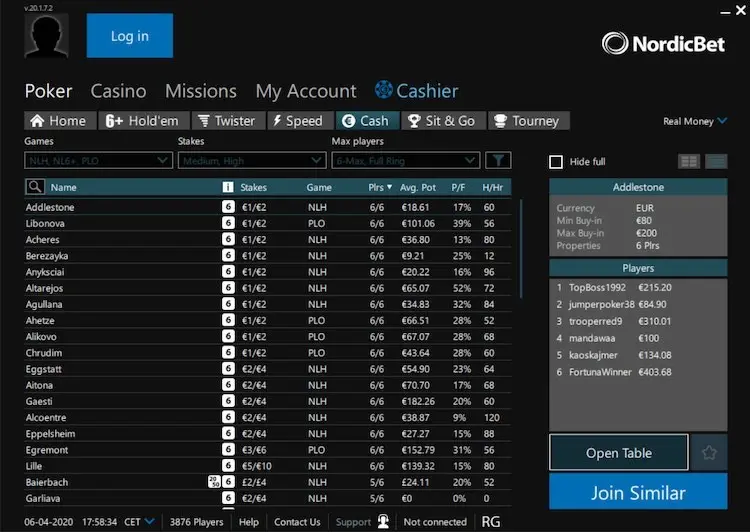This screenshot has height=532, width=750.
Task: Select the Cash games tab
Action: click(367, 121)
